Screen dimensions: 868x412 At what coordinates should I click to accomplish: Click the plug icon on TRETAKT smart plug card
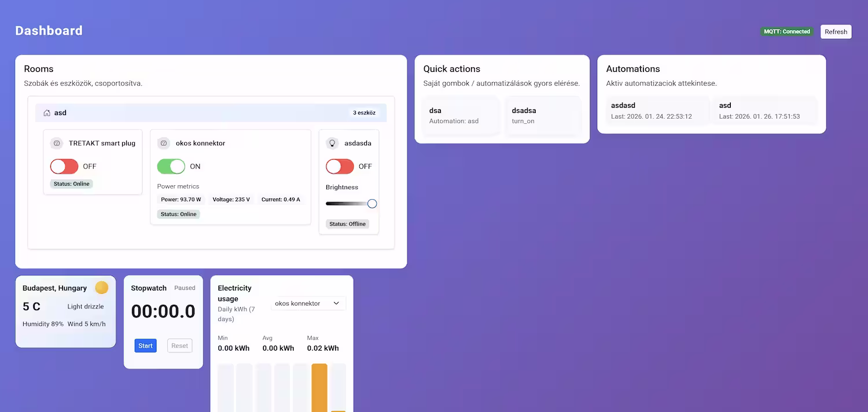click(57, 143)
